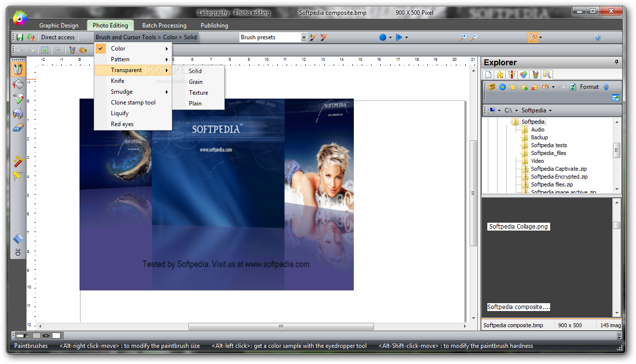Switch to the Batch Processing tab

pyautogui.click(x=164, y=26)
